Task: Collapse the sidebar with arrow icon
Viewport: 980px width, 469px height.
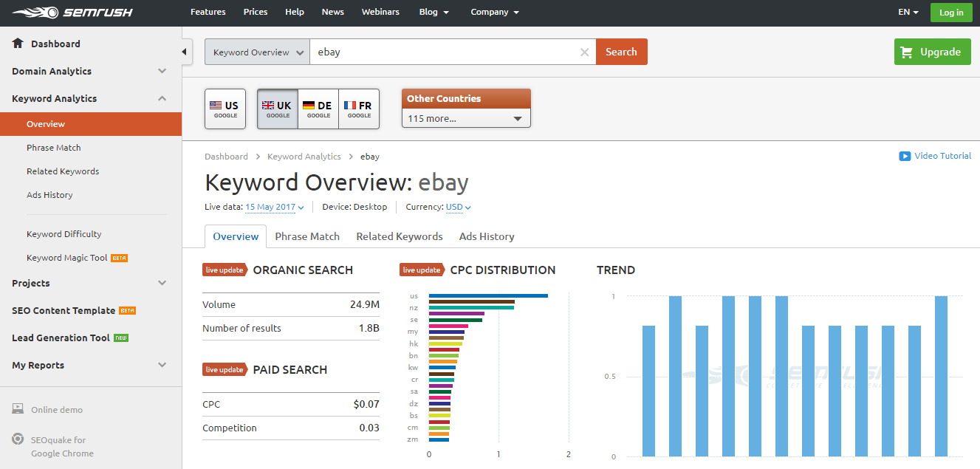Action: coord(185,52)
